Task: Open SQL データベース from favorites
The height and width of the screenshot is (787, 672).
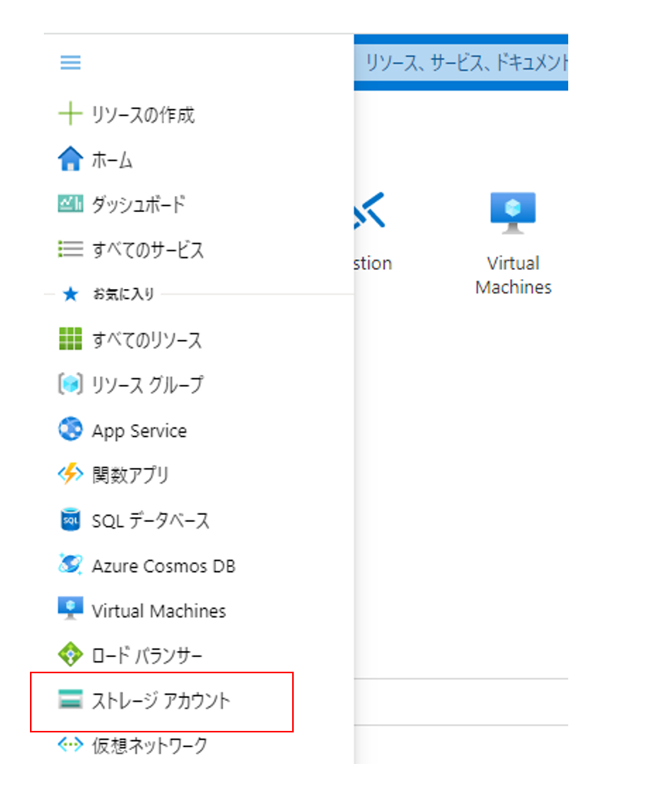Action: [x=151, y=521]
